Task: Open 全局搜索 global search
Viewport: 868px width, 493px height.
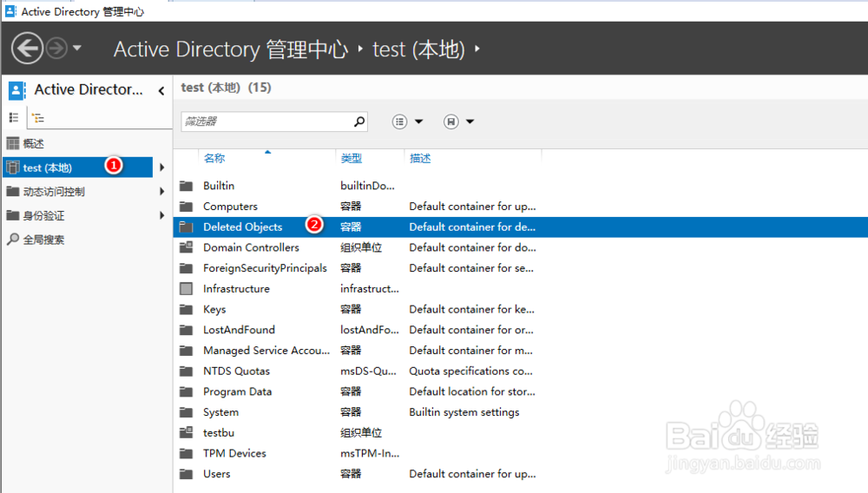Action: [43, 240]
